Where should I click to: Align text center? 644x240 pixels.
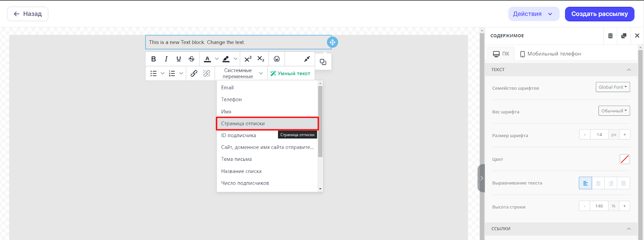[598, 183]
